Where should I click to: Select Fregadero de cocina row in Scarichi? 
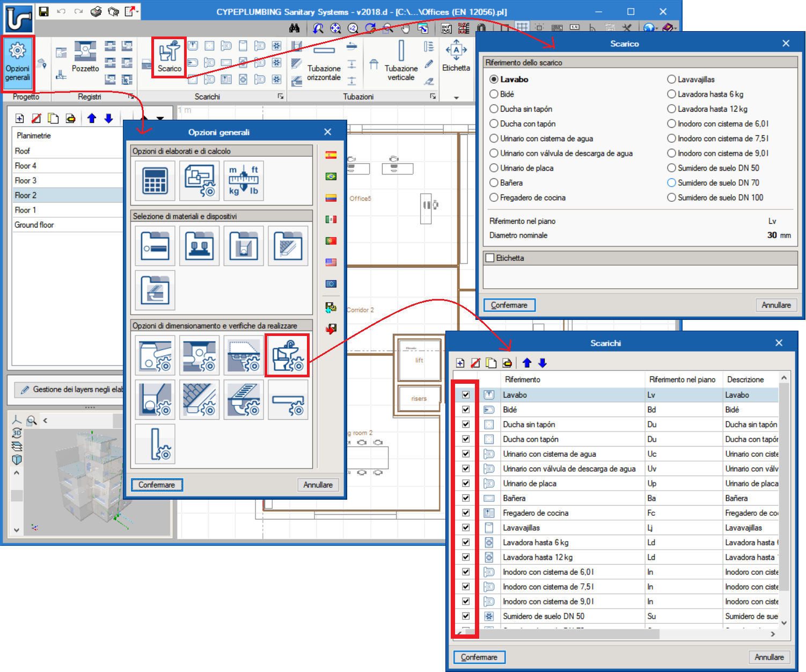616,513
